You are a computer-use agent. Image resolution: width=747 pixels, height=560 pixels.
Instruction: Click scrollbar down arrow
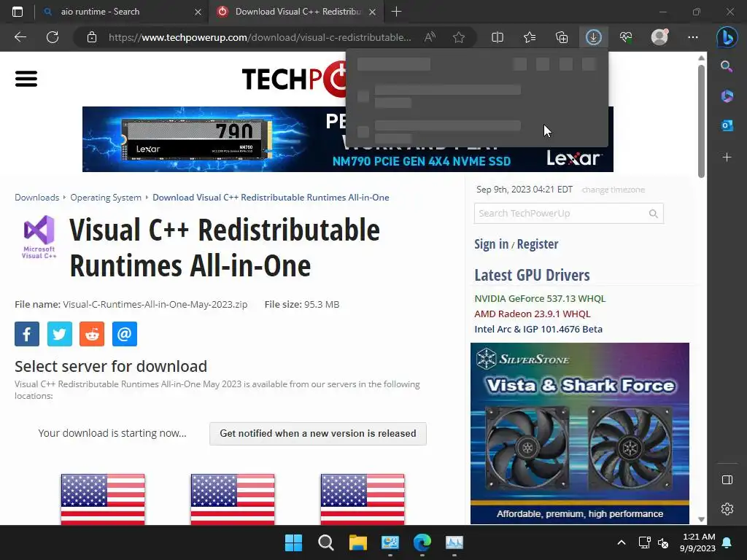click(x=701, y=519)
